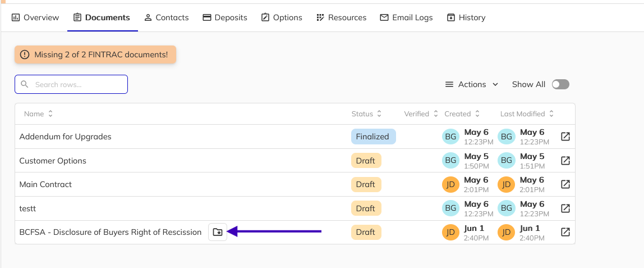Select the Documents tab
Screen dimensions: 644x268
coord(102,17)
